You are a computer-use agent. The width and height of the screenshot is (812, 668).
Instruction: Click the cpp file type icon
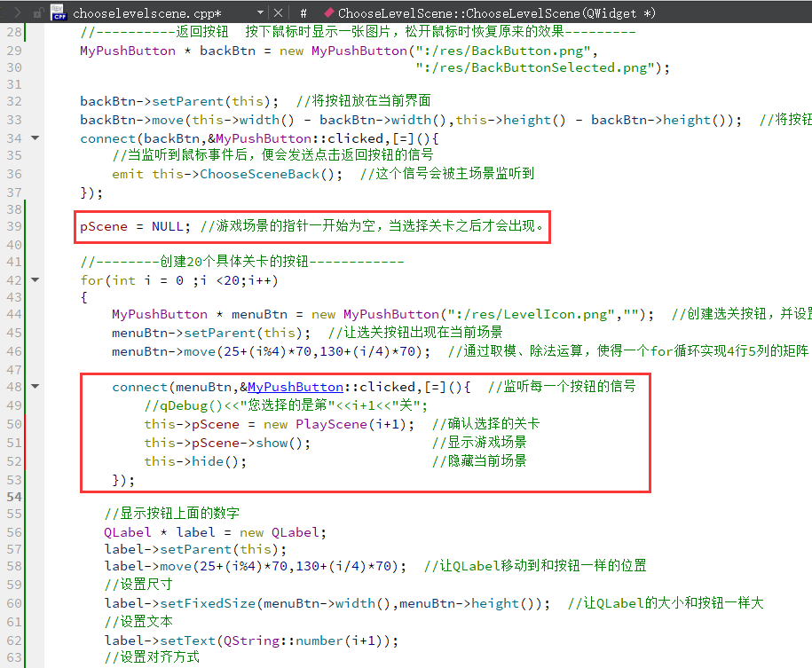59,12
